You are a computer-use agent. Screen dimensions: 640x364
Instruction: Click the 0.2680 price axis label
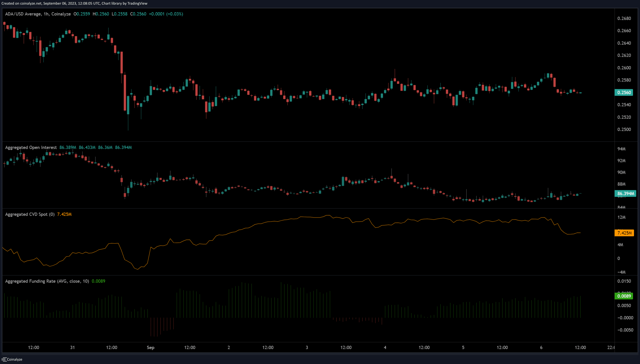(x=624, y=18)
